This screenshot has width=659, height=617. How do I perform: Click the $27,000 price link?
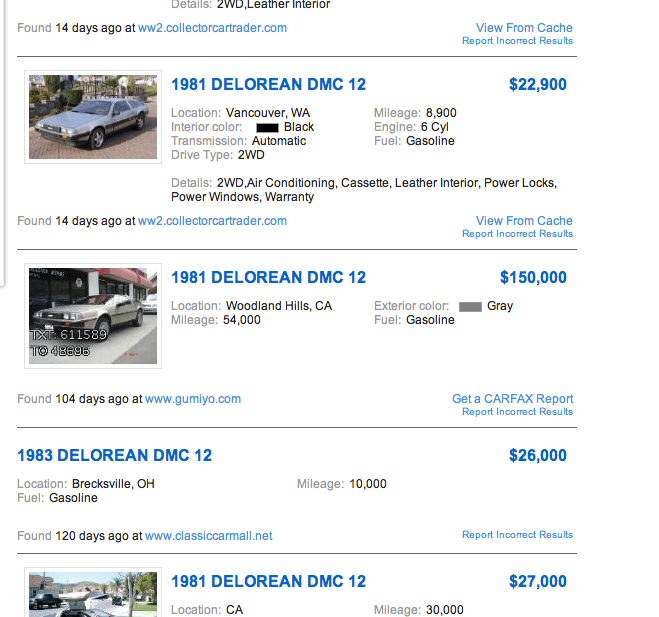click(x=538, y=582)
